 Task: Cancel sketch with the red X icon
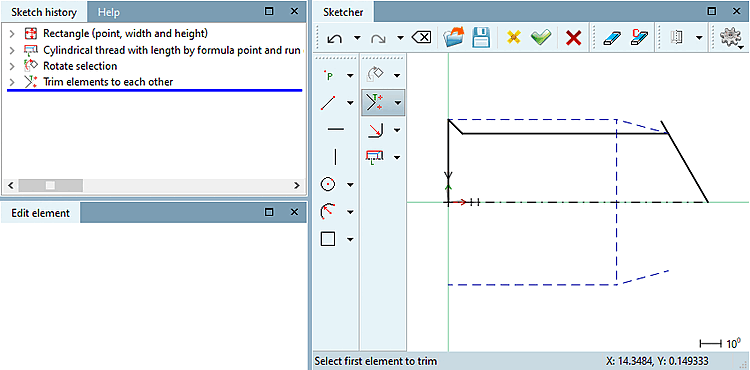(573, 38)
